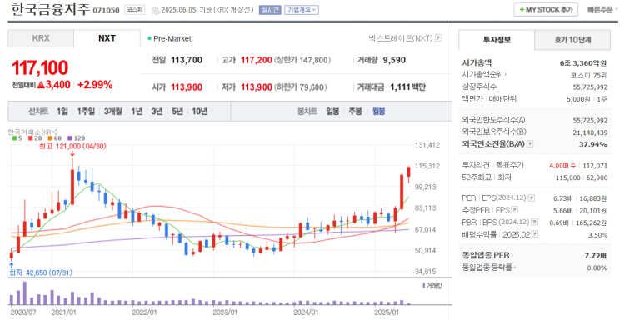Switch chart to 일봉 candles

click(332, 112)
